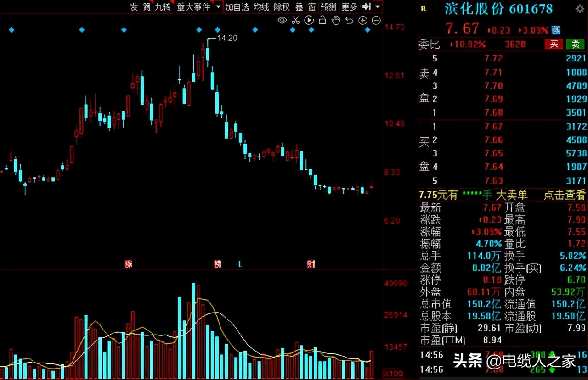Click the undo arrow icon
This screenshot has width=588, height=380.
(349, 20)
